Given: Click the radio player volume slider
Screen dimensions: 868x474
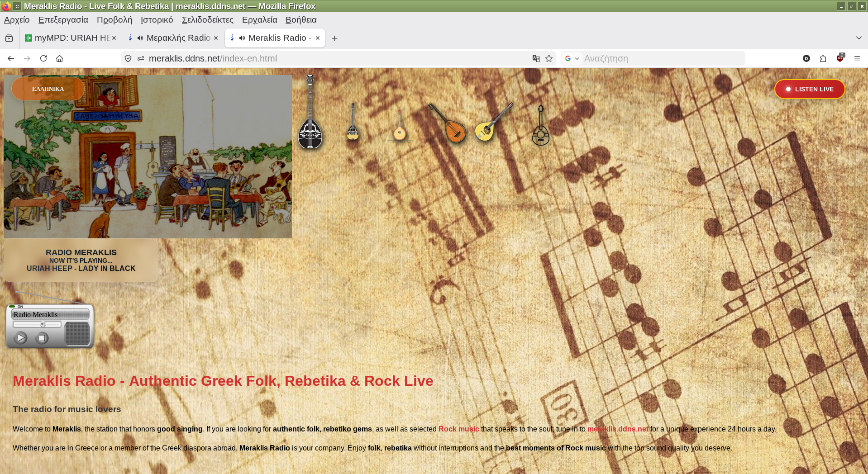Looking at the screenshot, I should pyautogui.click(x=37, y=324).
